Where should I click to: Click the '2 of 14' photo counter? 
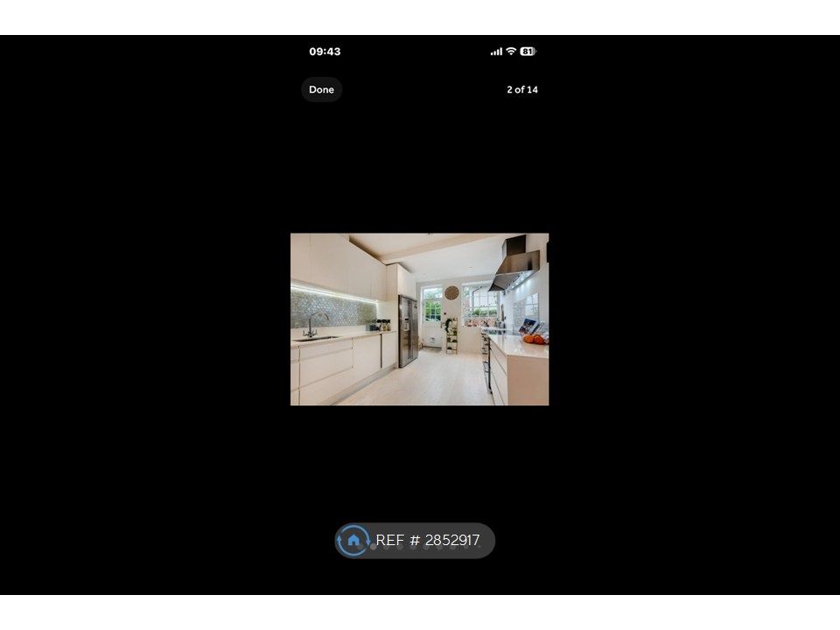521,89
